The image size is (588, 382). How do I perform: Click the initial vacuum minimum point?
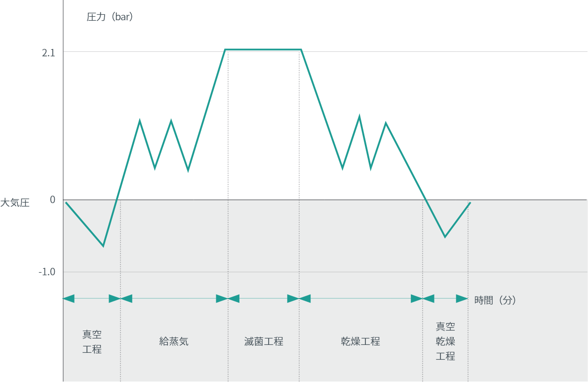pyautogui.click(x=103, y=246)
